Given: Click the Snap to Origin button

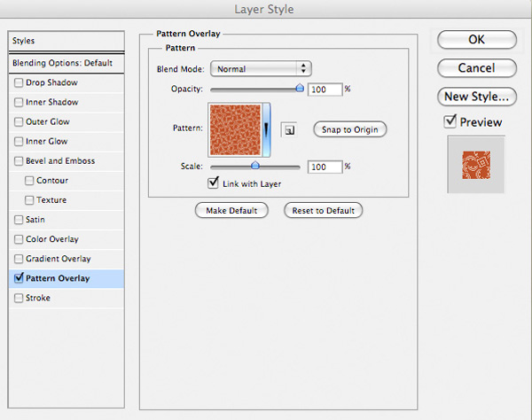Looking at the screenshot, I should point(350,129).
